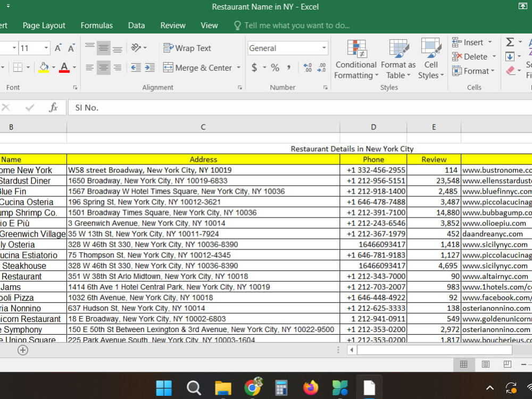The height and width of the screenshot is (399, 532).
Task: Align text to bottom
Action: click(118, 48)
